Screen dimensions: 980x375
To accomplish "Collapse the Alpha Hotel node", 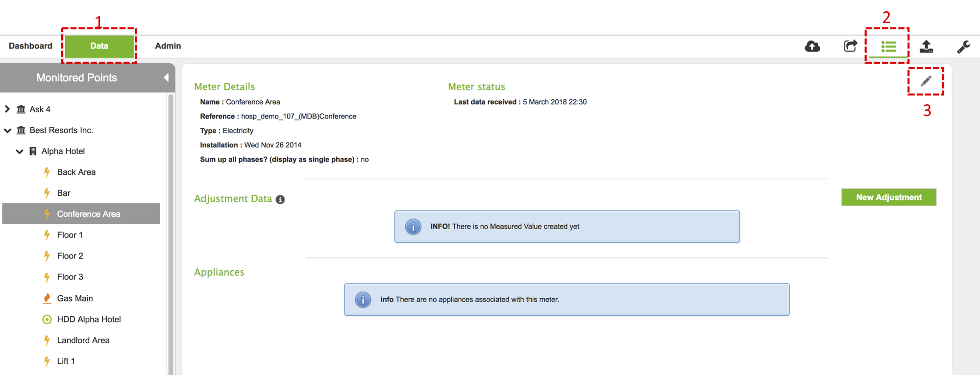I will pyautogui.click(x=20, y=151).
